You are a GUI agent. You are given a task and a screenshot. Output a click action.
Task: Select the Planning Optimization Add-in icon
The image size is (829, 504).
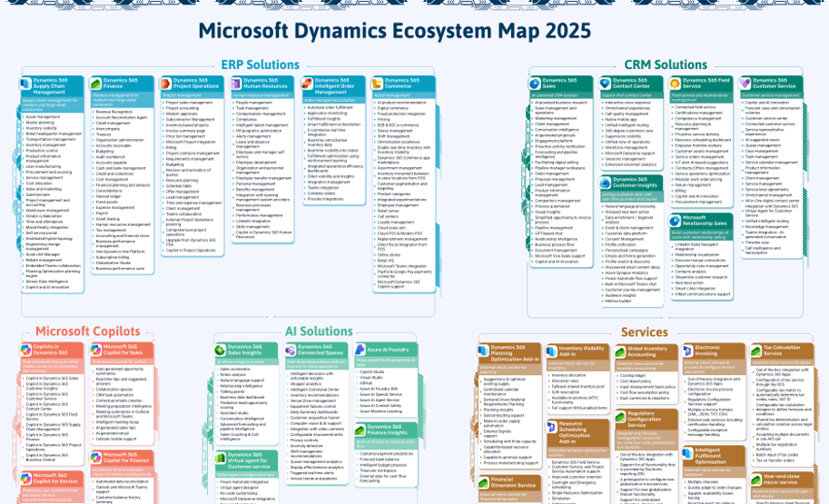coord(483,351)
